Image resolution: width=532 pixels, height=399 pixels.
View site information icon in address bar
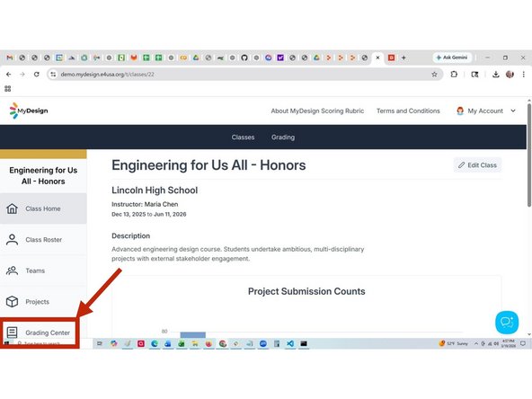click(x=53, y=75)
